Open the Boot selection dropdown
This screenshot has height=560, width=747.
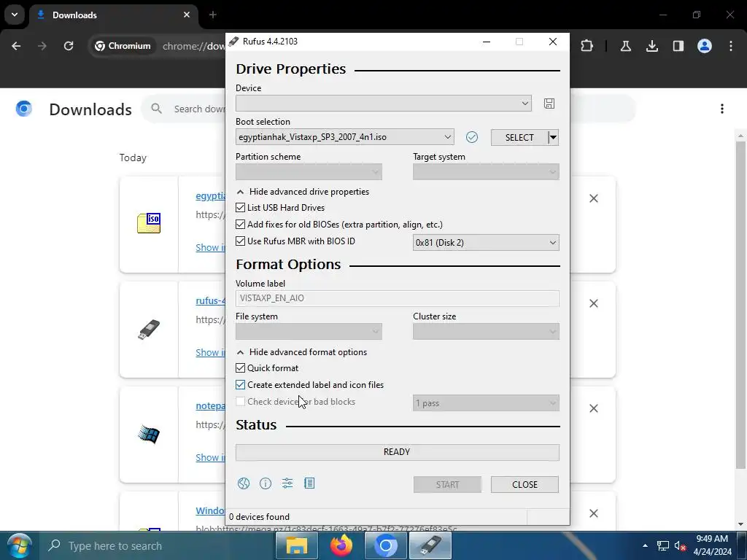(x=344, y=137)
